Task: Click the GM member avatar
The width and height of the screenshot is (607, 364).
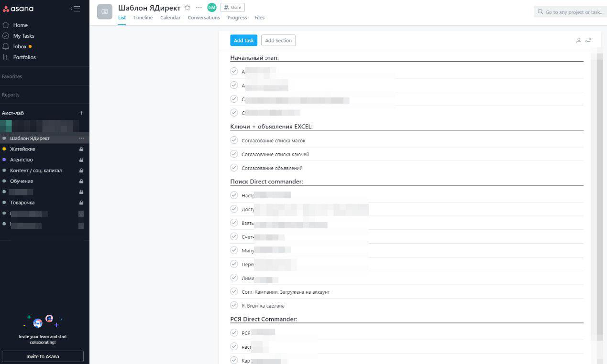Action: coord(211,8)
